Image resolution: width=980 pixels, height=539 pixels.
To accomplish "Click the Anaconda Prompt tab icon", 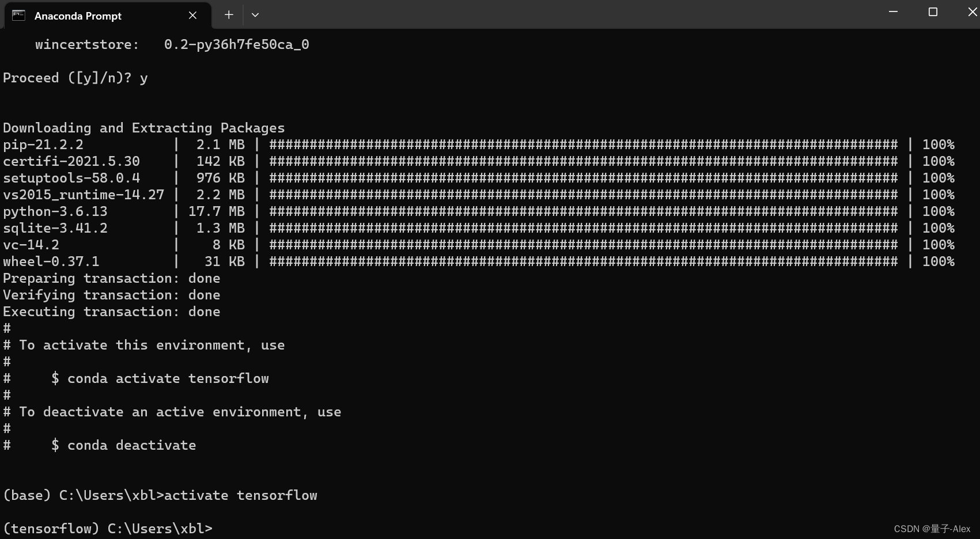I will (x=18, y=16).
